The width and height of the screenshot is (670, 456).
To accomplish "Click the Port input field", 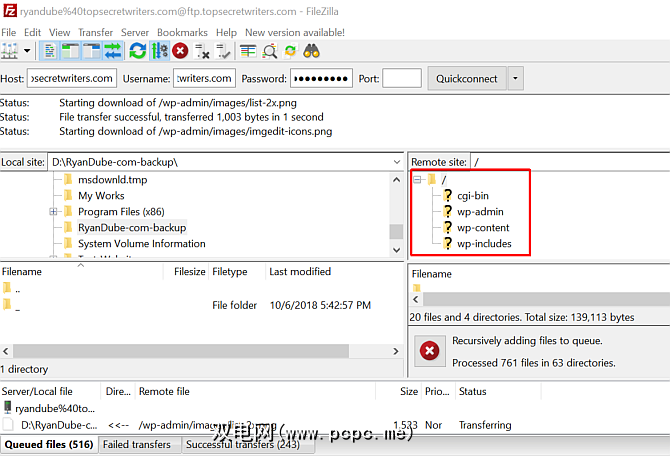I will [402, 78].
